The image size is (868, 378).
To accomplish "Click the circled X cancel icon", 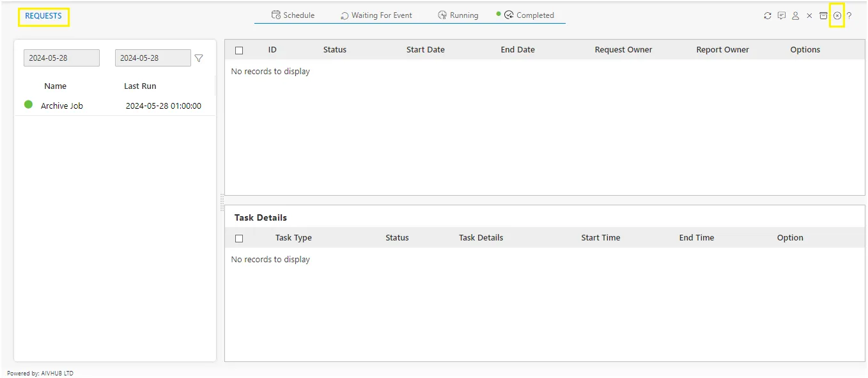I will tap(837, 16).
